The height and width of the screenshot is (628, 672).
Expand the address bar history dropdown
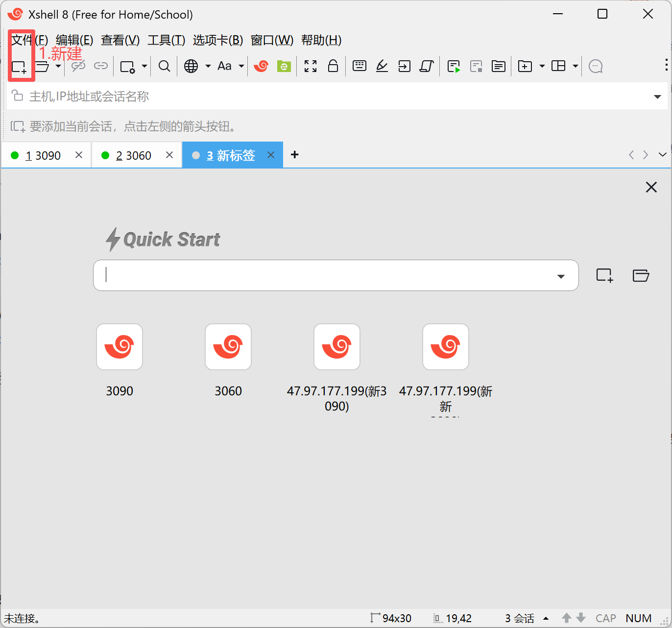(658, 97)
